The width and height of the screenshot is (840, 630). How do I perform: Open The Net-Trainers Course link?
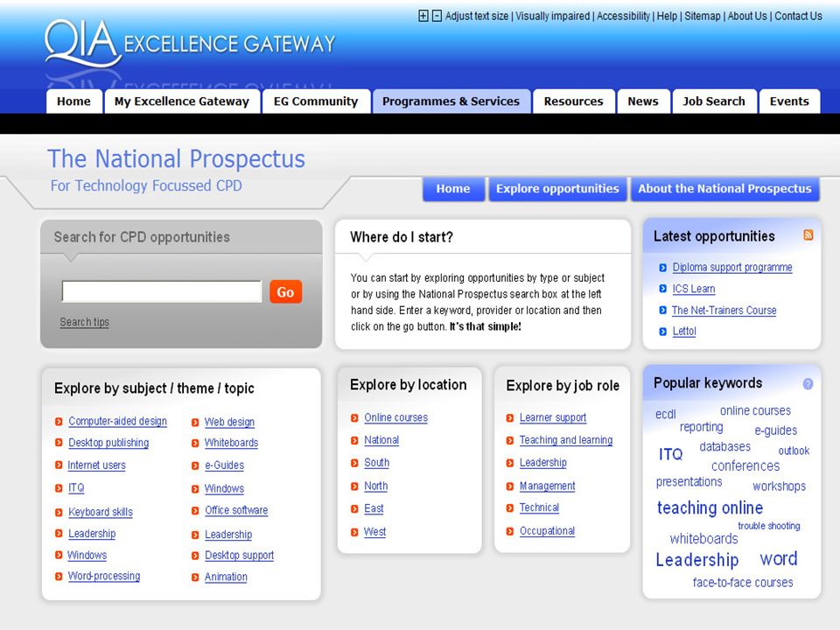(x=724, y=310)
